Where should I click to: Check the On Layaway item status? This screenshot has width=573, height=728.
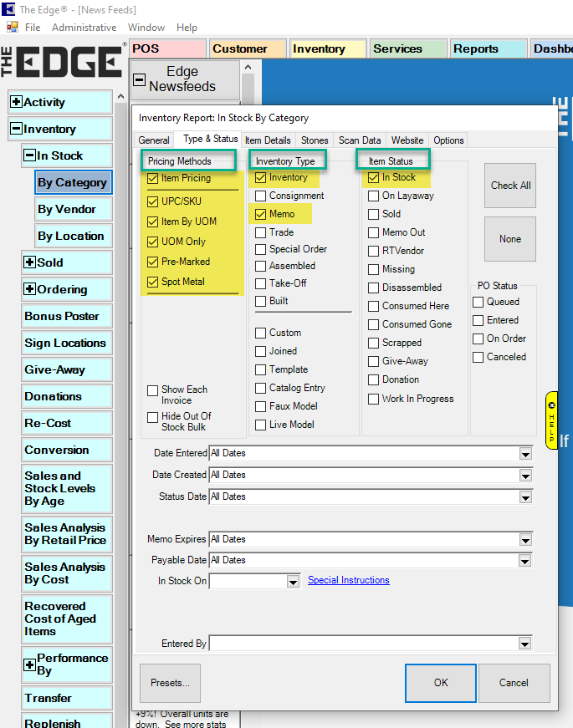374,196
